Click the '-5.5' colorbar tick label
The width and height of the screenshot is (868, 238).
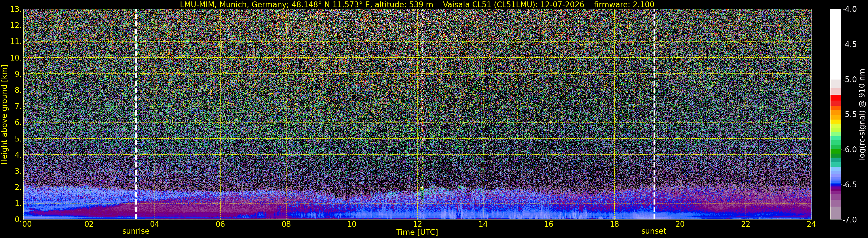click(x=850, y=114)
